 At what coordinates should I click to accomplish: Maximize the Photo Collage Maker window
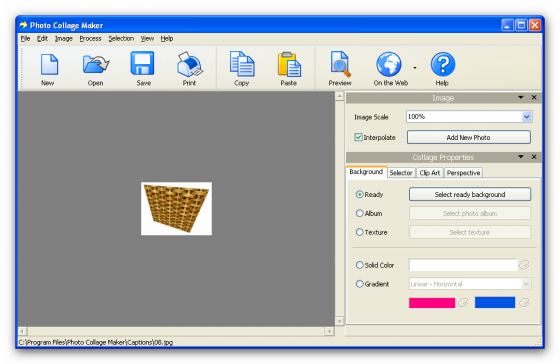point(521,25)
